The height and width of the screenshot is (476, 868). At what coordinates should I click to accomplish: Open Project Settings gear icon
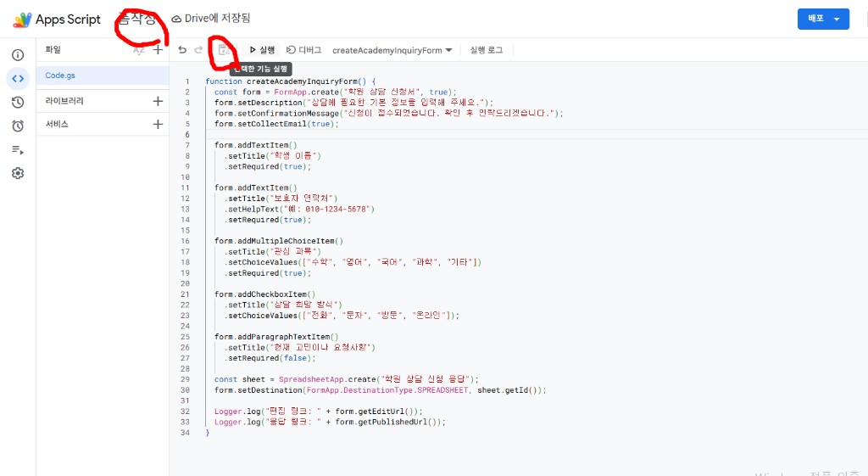coord(18,173)
